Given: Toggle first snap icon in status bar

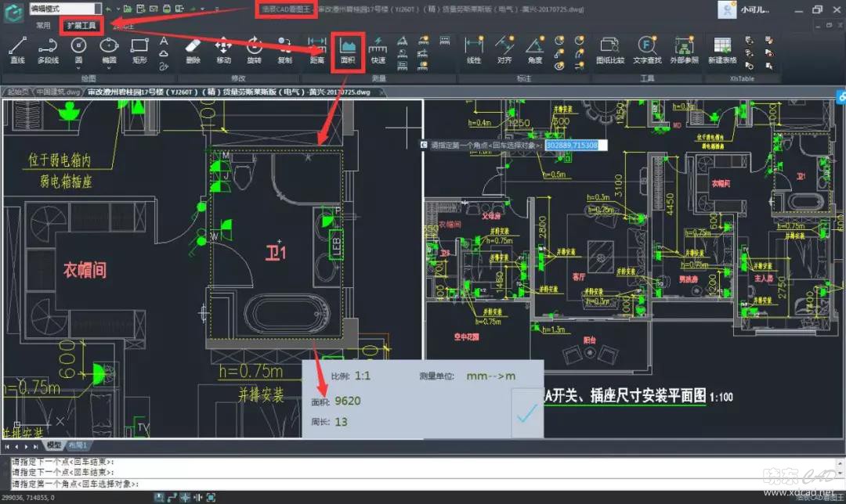Looking at the screenshot, I should [159, 498].
